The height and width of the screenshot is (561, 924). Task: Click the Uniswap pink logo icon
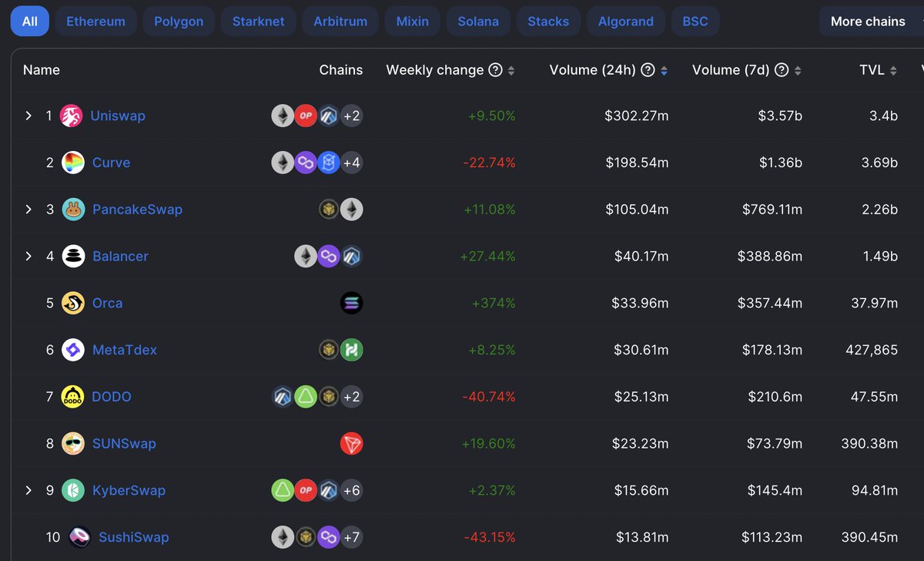click(x=72, y=116)
